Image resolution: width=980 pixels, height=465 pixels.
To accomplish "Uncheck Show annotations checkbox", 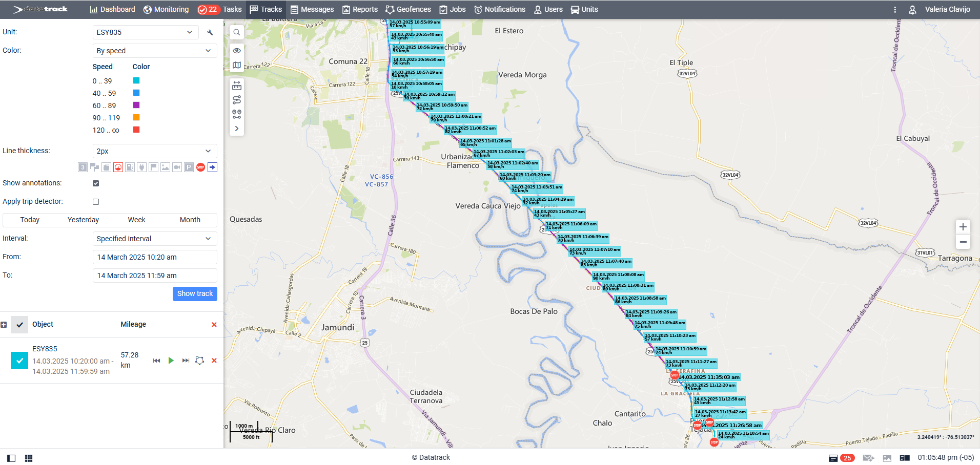I will click(x=96, y=183).
